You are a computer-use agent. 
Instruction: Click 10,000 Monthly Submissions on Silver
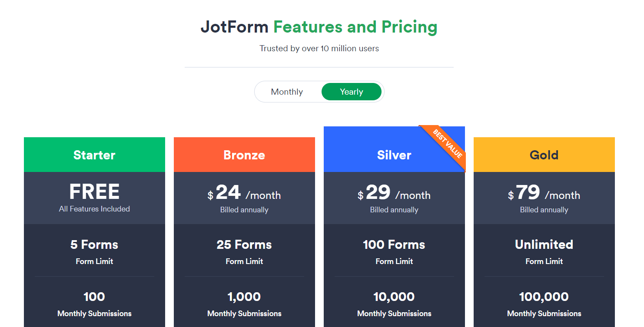point(394,297)
